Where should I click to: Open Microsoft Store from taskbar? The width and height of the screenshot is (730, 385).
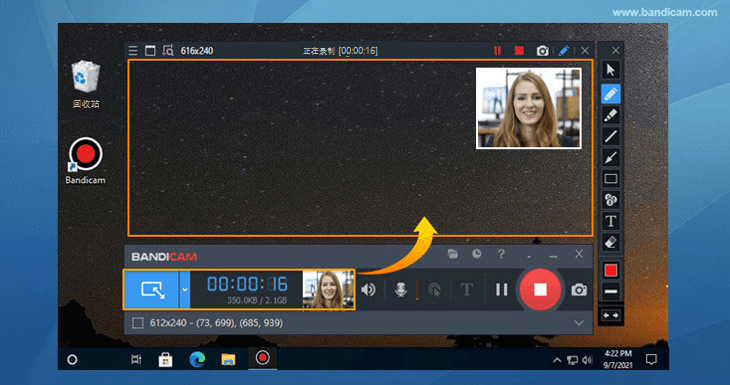point(166,359)
